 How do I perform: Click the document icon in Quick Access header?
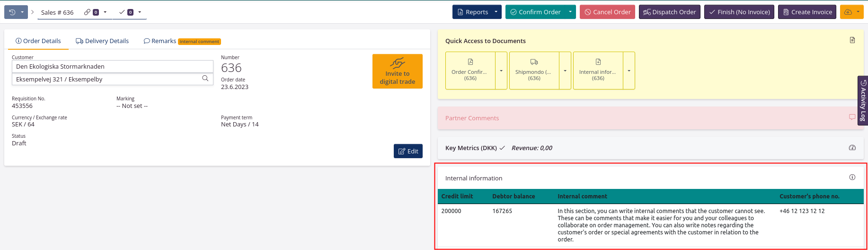[x=852, y=40]
